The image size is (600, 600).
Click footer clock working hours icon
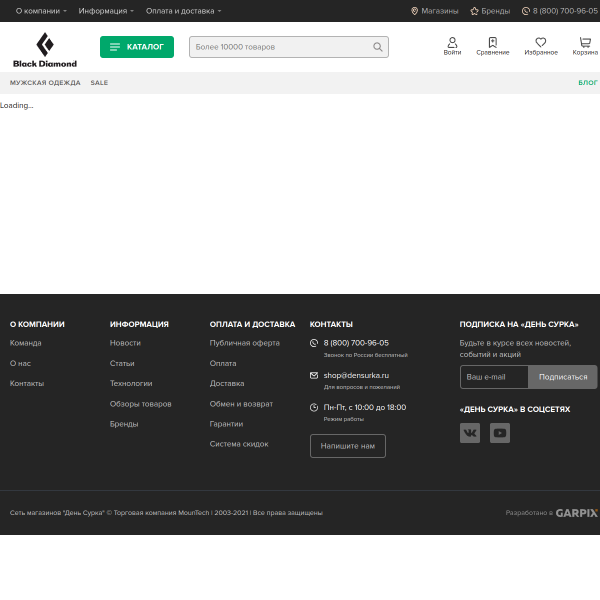[314, 407]
